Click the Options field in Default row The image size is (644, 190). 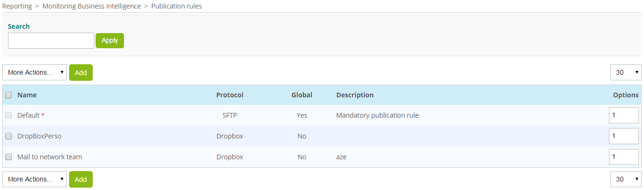pyautogui.click(x=623, y=115)
